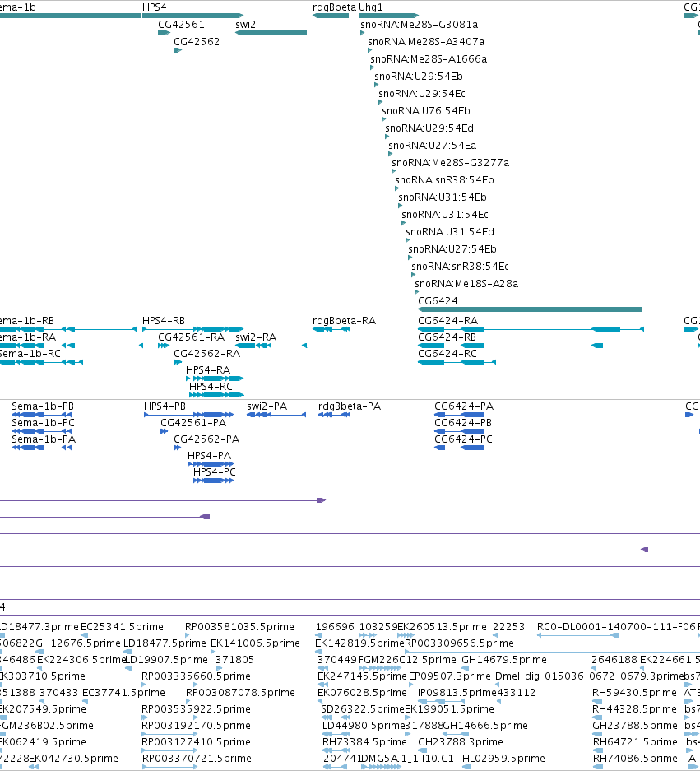This screenshot has height=771, width=700.
Task: Select snoRNA:U76:54Eb label
Action: pos(426,110)
